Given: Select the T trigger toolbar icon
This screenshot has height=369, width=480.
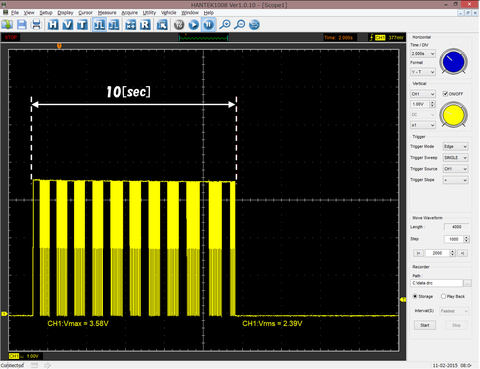Looking at the screenshot, I should (82, 25).
